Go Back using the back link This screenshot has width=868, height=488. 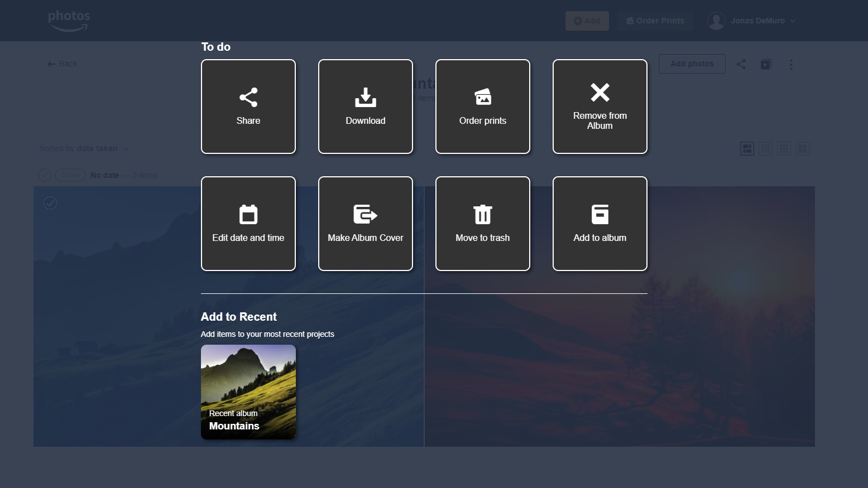pos(63,64)
